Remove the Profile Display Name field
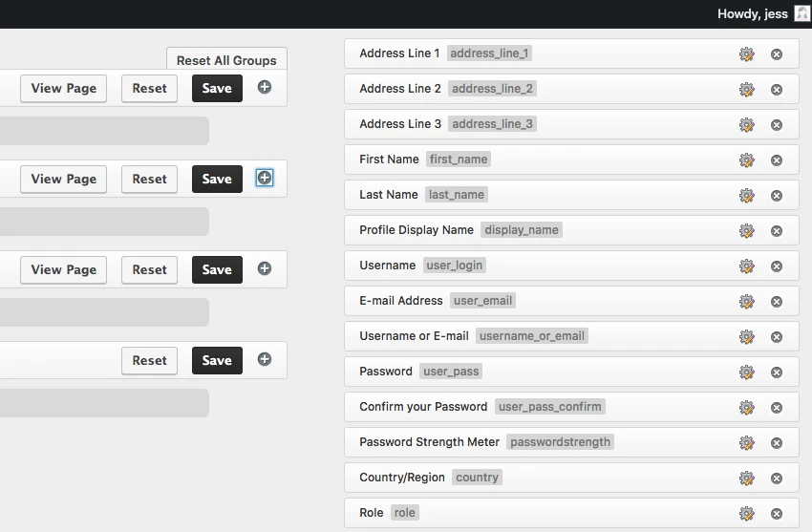This screenshot has height=532, width=812. point(777,231)
